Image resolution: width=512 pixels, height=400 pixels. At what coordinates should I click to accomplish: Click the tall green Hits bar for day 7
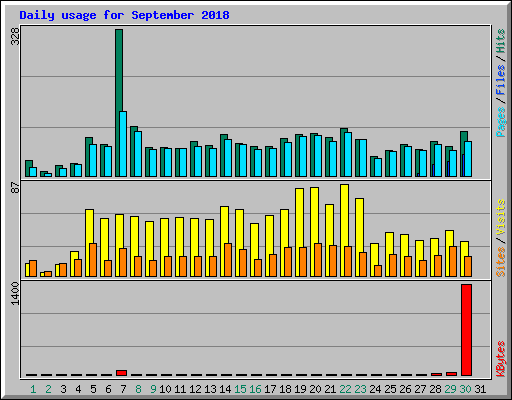coord(119,103)
